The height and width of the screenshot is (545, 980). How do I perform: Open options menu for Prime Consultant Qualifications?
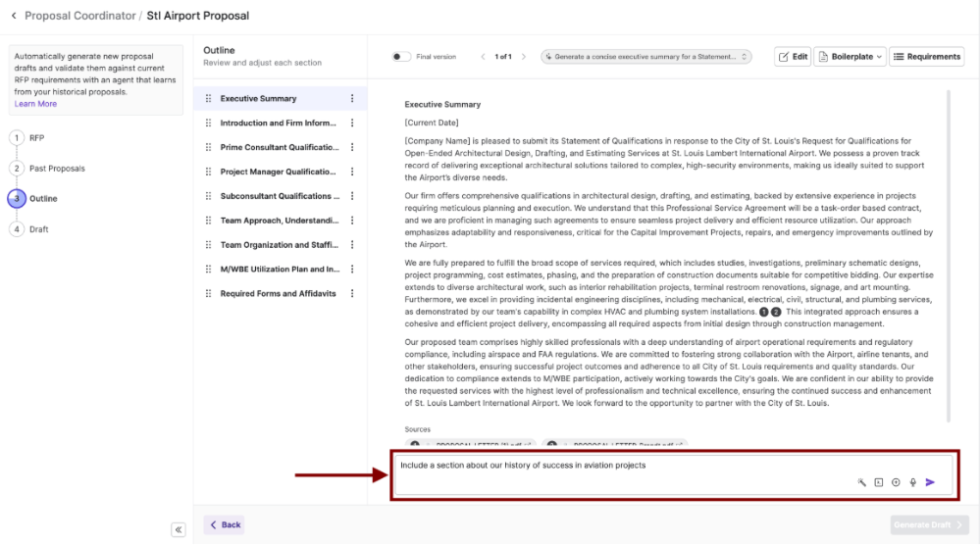coord(352,147)
